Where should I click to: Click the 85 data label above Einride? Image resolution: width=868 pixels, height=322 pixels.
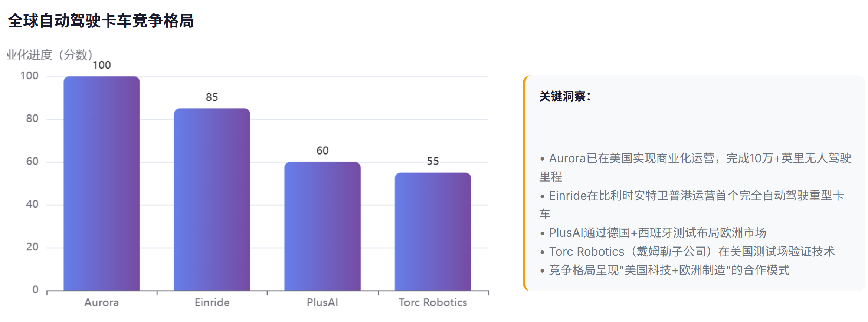coord(212,97)
